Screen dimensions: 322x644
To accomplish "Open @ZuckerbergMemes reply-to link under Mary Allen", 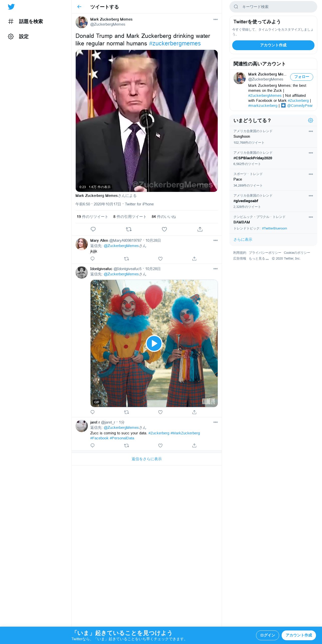I will click(121, 246).
